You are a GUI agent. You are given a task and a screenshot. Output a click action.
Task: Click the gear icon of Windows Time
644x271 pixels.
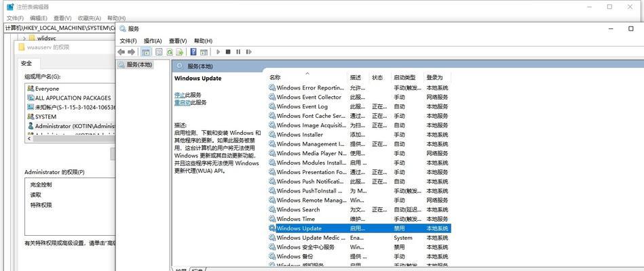(x=272, y=219)
